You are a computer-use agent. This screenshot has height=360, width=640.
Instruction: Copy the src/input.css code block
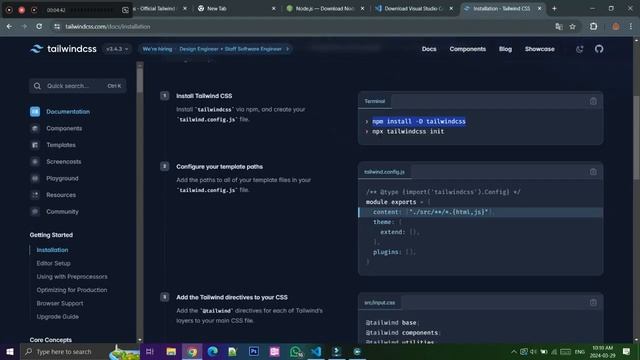point(593,302)
